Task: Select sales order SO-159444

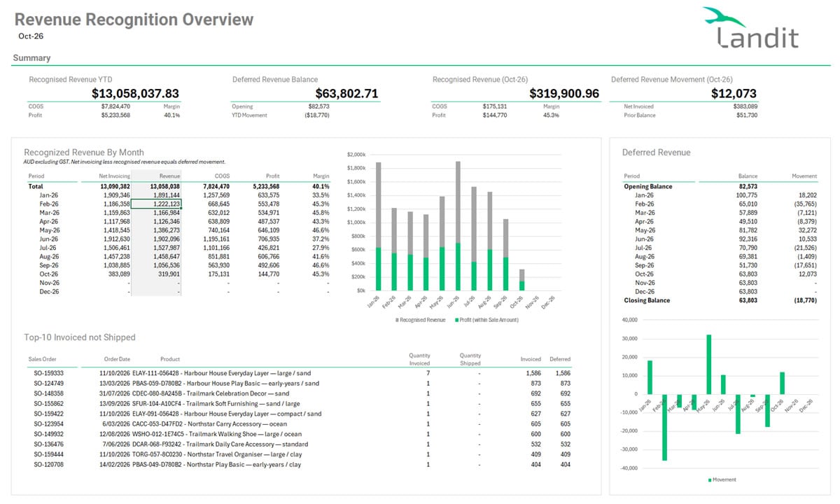Action: pos(49,454)
